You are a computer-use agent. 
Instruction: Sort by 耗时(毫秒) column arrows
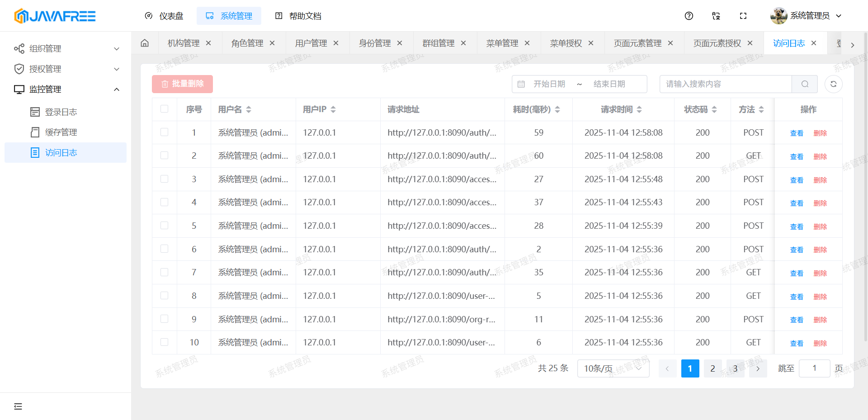click(x=557, y=109)
